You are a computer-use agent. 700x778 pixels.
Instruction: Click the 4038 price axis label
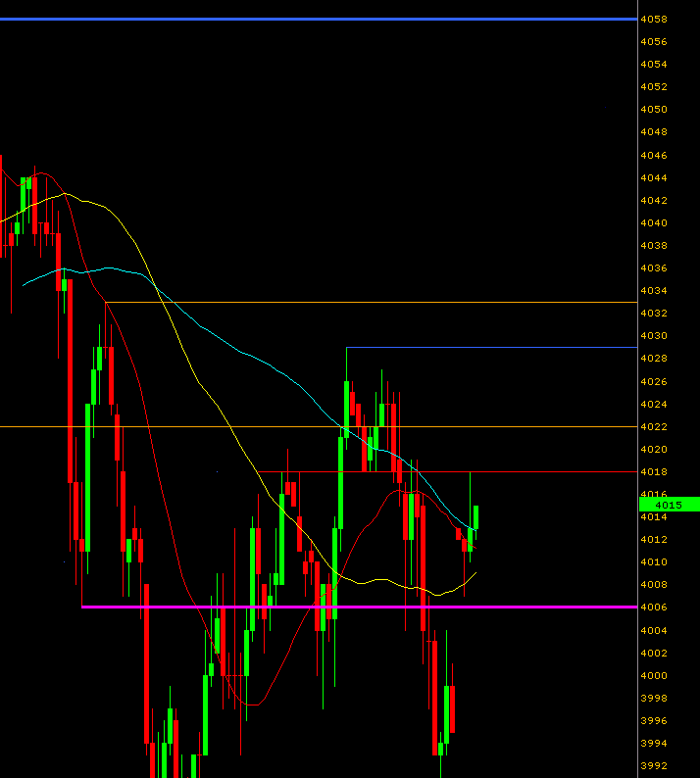[x=654, y=246]
